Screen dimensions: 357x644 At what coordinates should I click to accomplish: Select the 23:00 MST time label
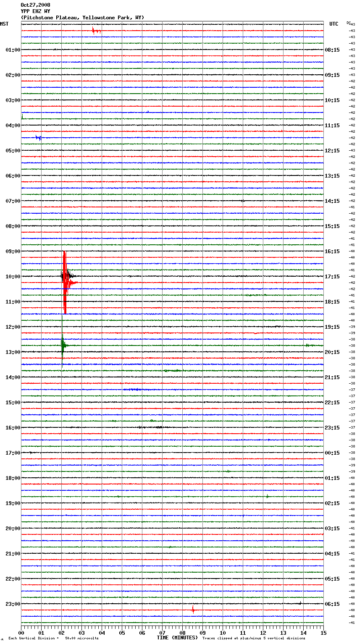[13, 604]
